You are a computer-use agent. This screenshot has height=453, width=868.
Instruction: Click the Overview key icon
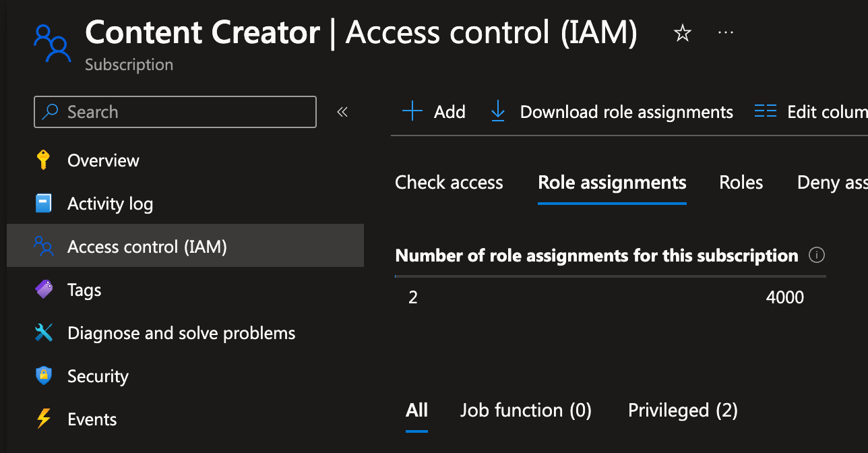(44, 160)
